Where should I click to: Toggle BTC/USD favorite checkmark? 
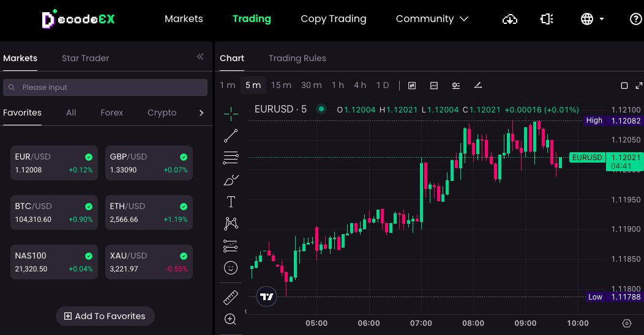click(89, 207)
